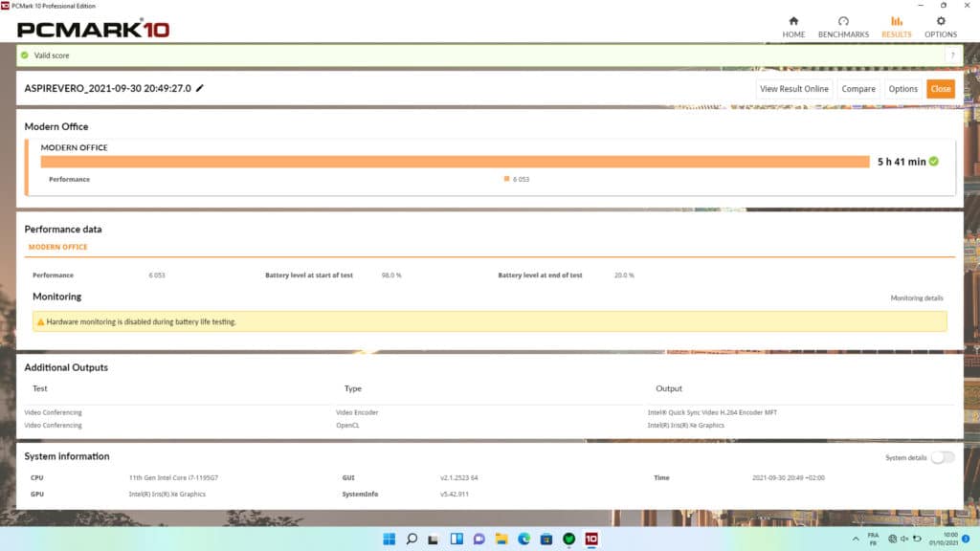Open the Benchmarks section

coord(843,28)
